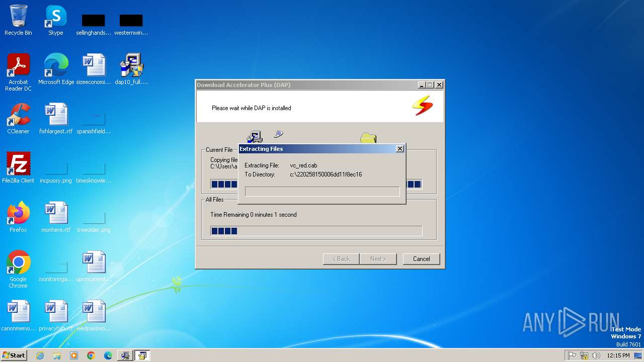
Task: Click the All Files progress bar
Action: [x=316, y=231]
